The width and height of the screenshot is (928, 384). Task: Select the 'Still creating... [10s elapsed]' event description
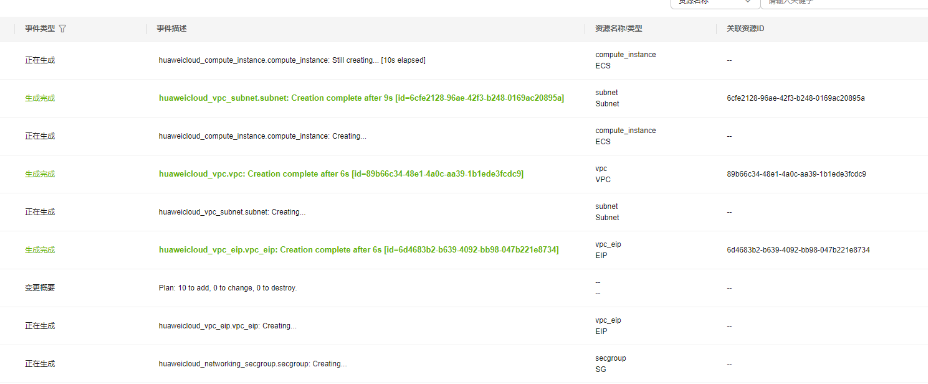click(292, 60)
